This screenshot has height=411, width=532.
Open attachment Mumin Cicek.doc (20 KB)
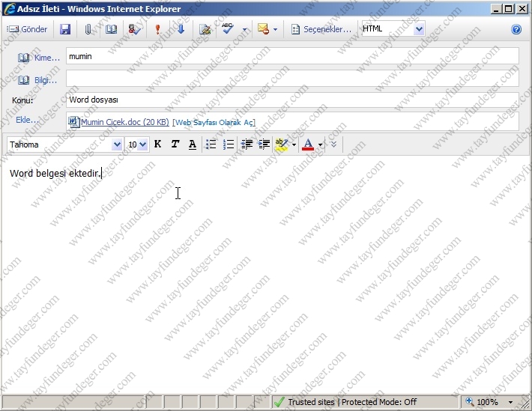(125, 122)
